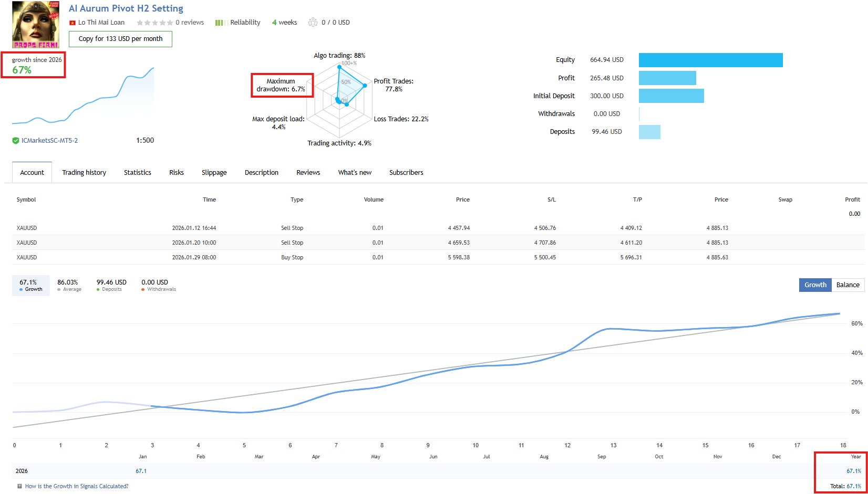Click the 300.00 USD initial deposit value
This screenshot has width=868, height=494.
607,96
